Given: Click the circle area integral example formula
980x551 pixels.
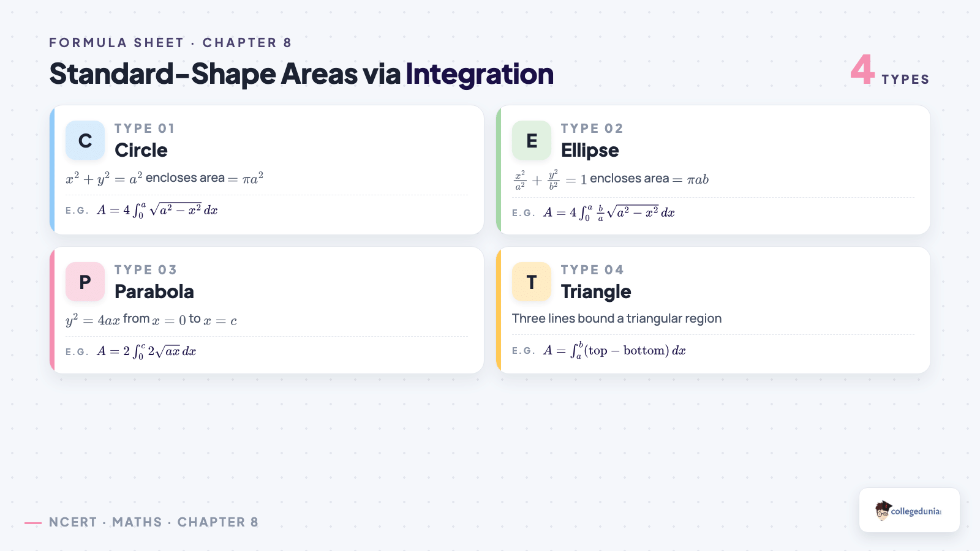Looking at the screenshot, I should click(157, 210).
